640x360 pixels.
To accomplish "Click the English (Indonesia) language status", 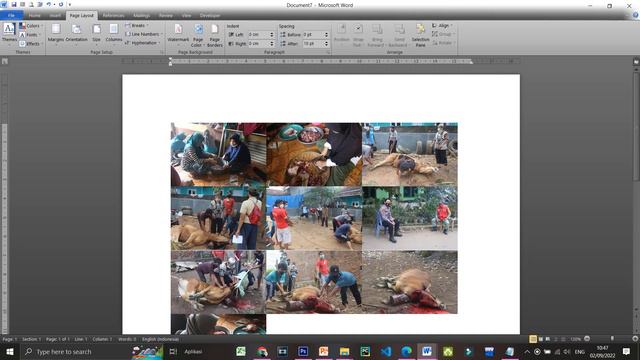I will 160,339.
